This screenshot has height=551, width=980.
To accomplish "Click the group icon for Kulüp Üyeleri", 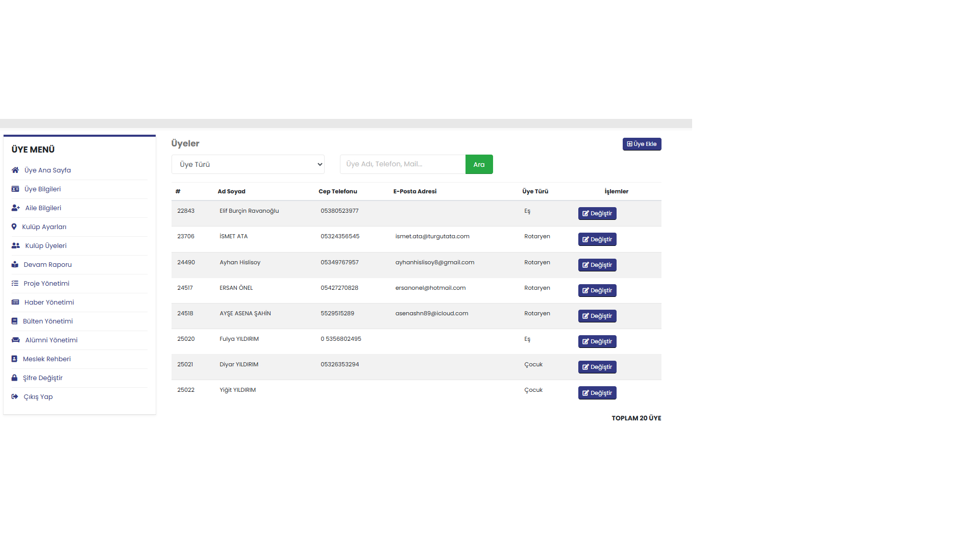I will click(x=16, y=245).
